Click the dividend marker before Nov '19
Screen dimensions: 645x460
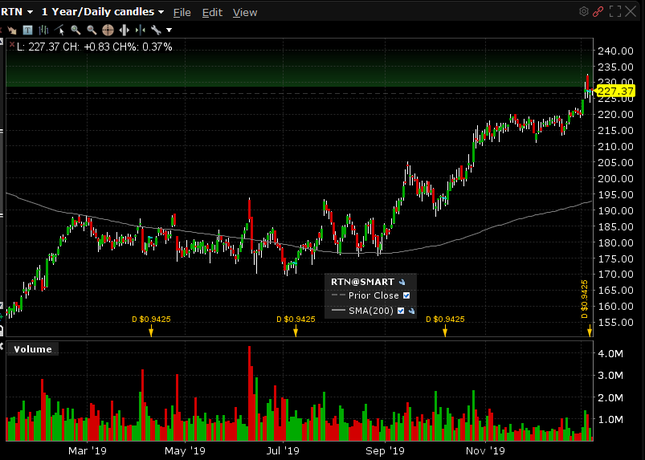(445, 325)
